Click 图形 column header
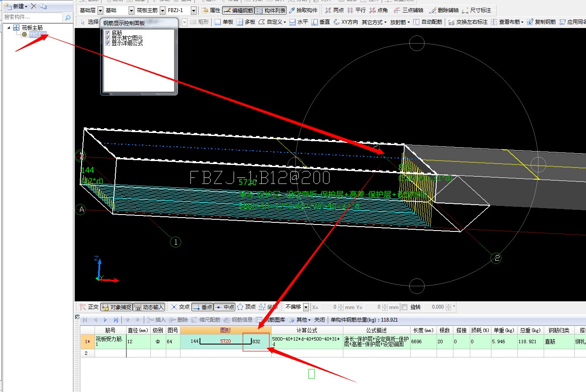Screen dimensions: 586x392 (225, 330)
